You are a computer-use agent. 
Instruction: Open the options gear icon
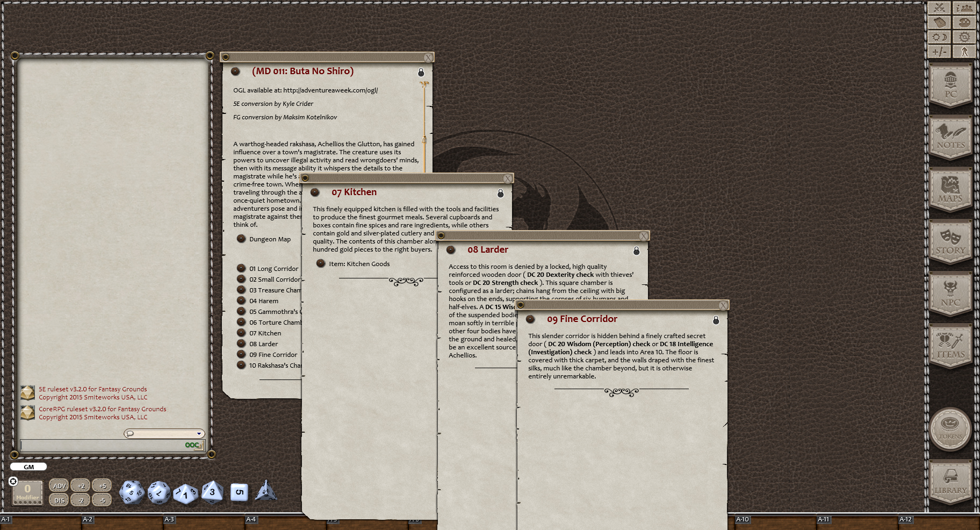pos(964,37)
